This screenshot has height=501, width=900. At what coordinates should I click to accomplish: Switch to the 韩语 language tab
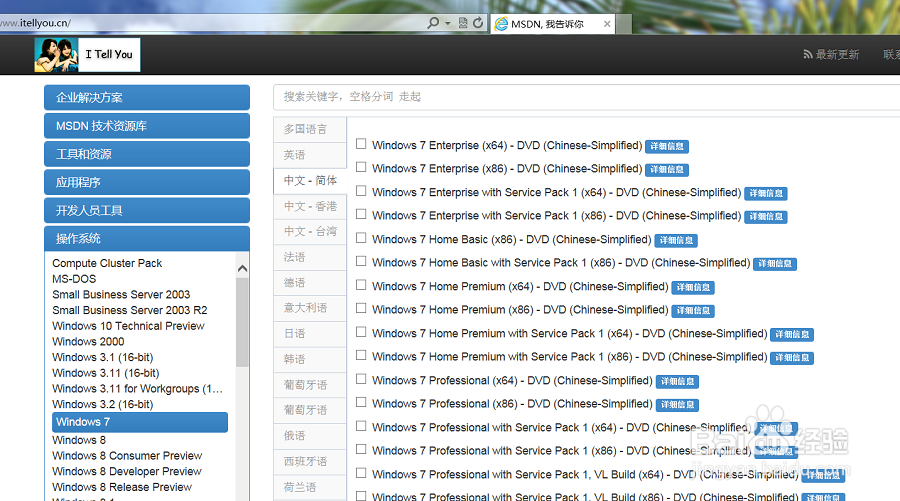(310, 359)
